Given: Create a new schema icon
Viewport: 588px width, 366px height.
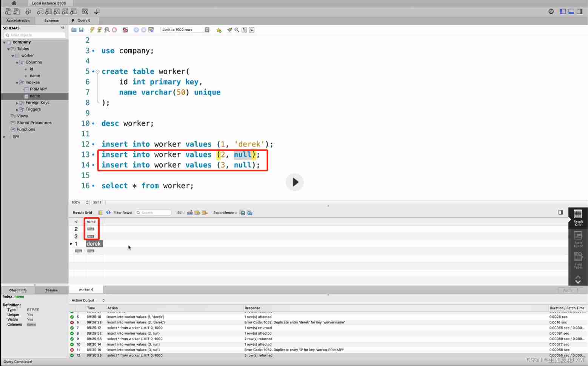Looking at the screenshot, I should click(x=40, y=12).
